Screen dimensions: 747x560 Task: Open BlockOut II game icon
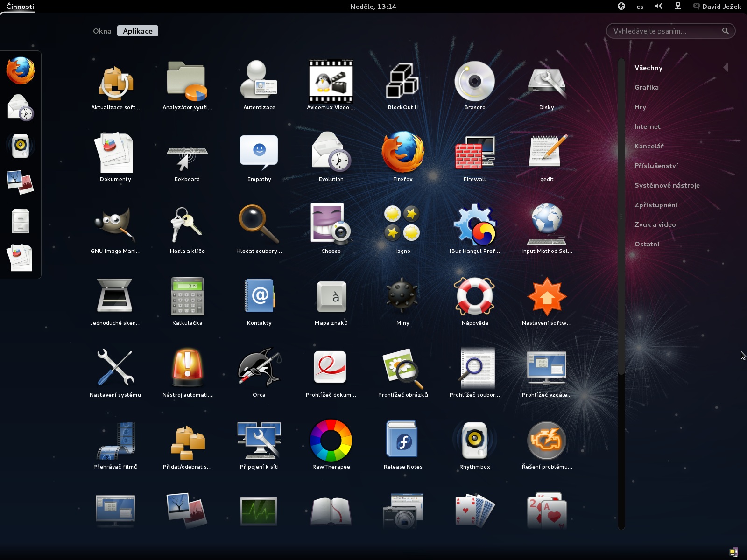tap(403, 82)
